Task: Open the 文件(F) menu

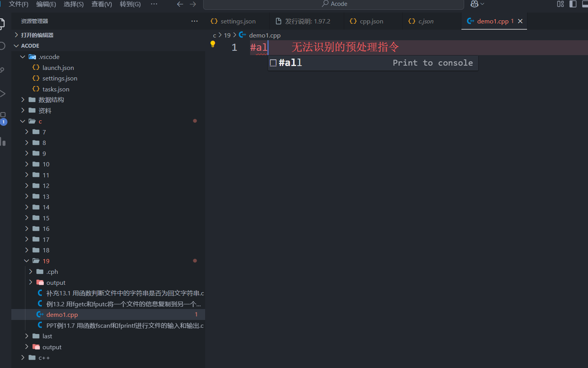Action: coord(18,4)
